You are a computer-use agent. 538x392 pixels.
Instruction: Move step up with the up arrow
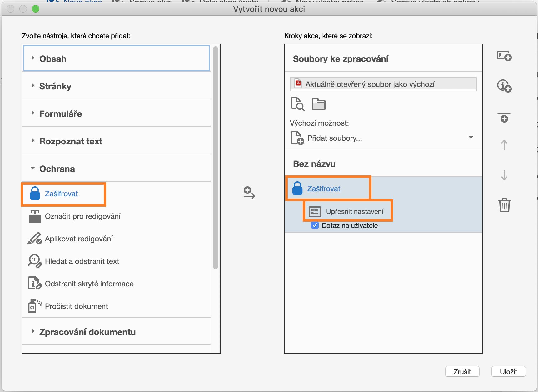tap(504, 145)
